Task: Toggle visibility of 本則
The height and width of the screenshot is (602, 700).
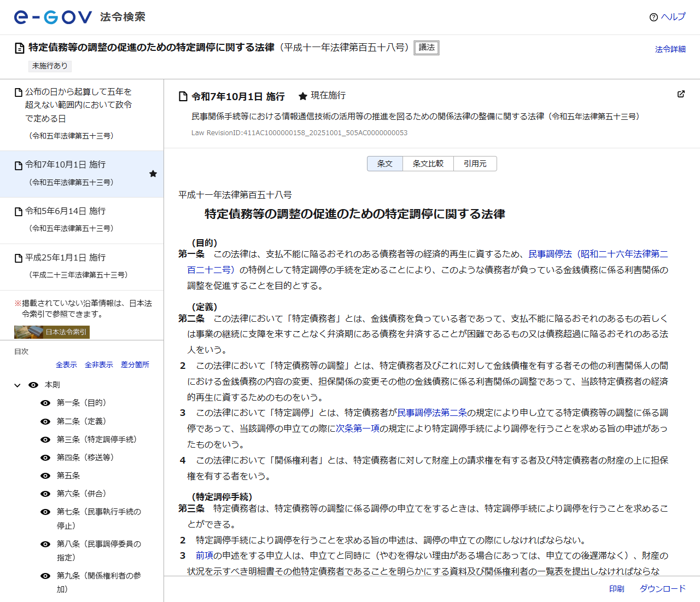Action: coord(33,385)
